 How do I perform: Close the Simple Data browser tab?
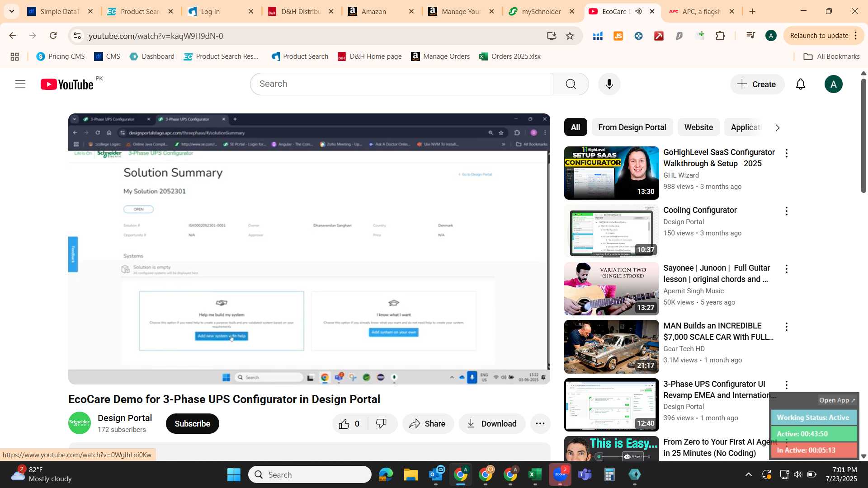(x=90, y=11)
